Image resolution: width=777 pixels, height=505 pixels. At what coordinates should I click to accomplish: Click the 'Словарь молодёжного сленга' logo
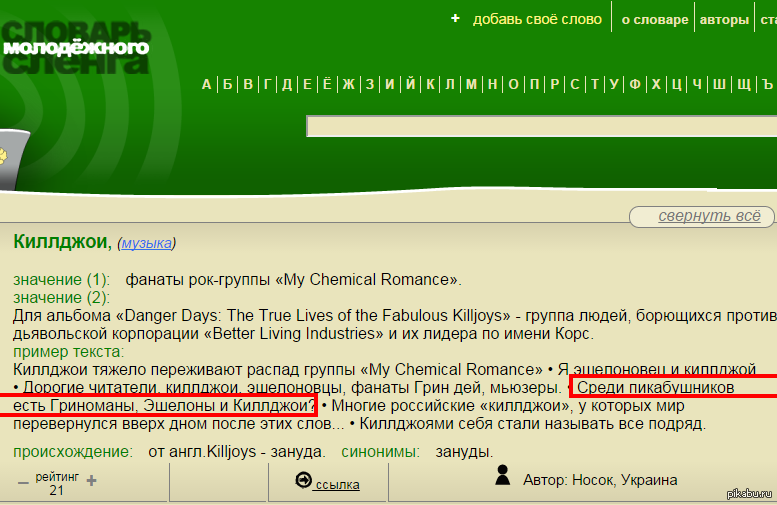tap(75, 46)
